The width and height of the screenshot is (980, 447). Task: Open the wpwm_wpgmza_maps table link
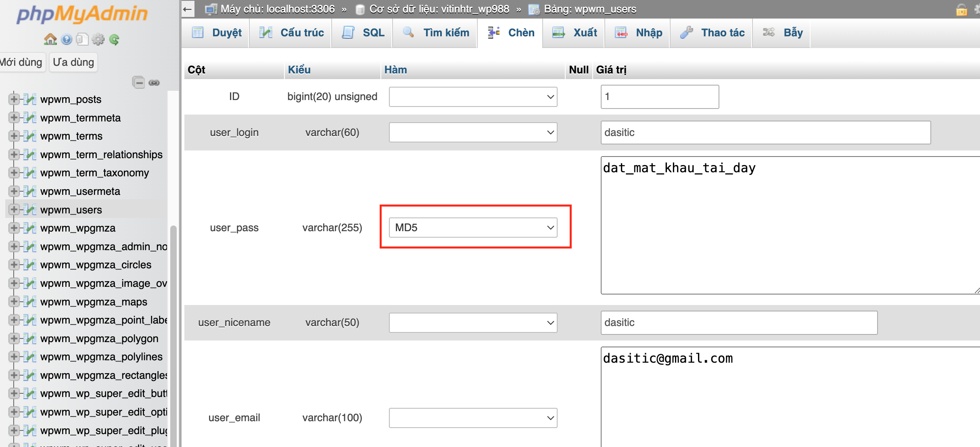(94, 302)
